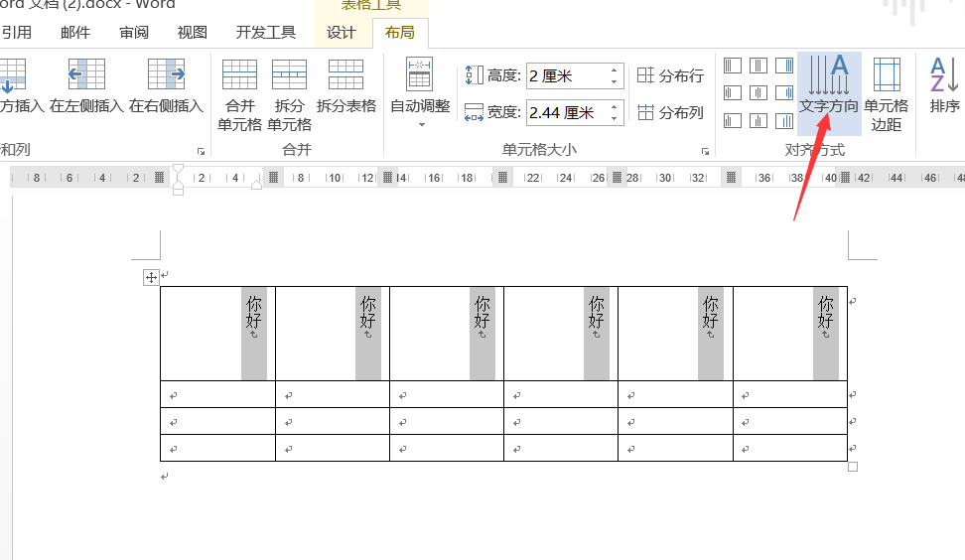Image resolution: width=965 pixels, height=560 pixels.
Task: Click Insert Left (在左侧插入) icon
Action: coord(86,74)
